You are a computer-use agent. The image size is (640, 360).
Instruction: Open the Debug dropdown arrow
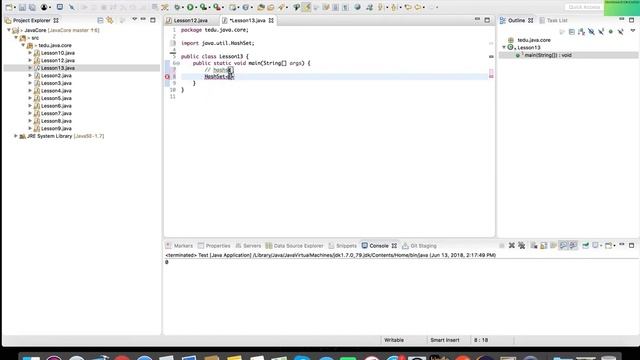[182, 8]
